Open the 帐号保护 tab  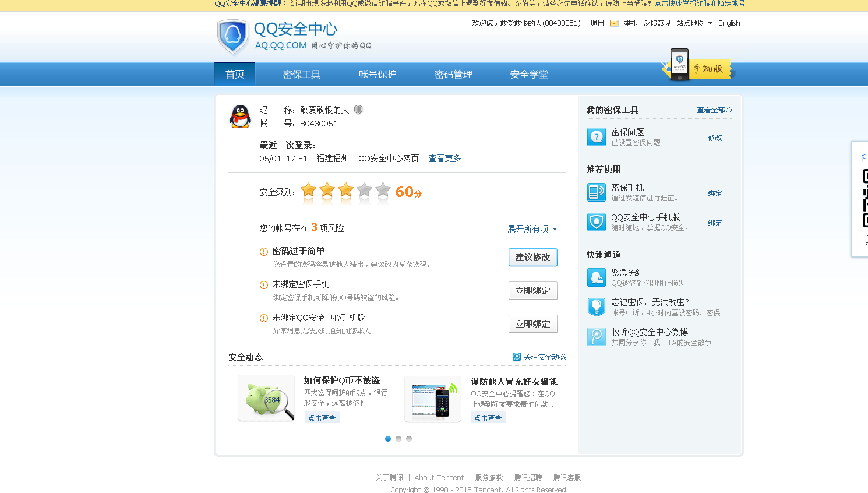377,74
